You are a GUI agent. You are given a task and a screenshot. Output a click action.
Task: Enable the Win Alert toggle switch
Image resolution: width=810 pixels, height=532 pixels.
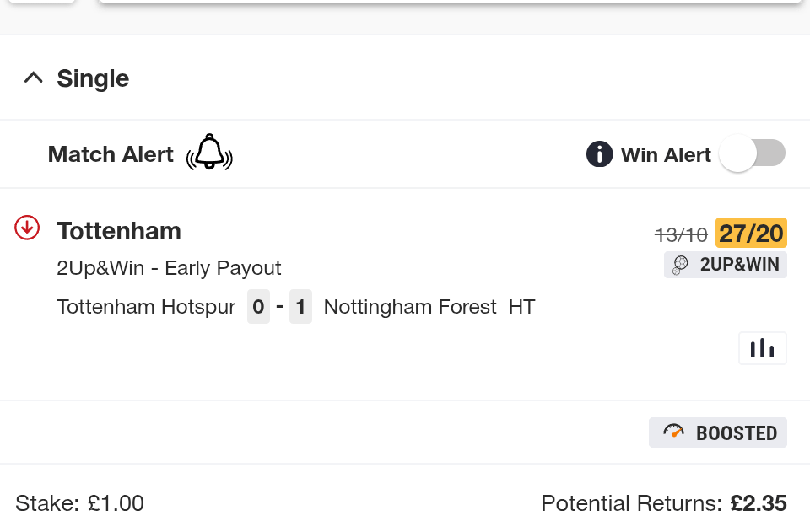click(x=753, y=153)
